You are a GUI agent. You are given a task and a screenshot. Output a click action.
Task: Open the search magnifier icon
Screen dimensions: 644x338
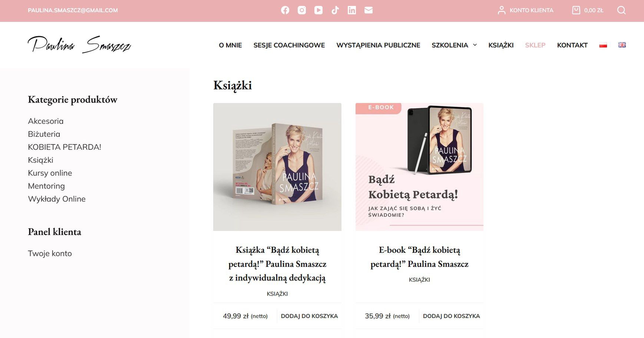click(621, 10)
